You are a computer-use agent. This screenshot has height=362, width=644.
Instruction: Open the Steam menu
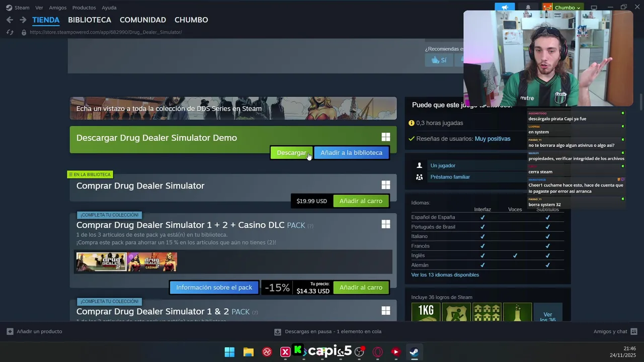tap(22, 8)
